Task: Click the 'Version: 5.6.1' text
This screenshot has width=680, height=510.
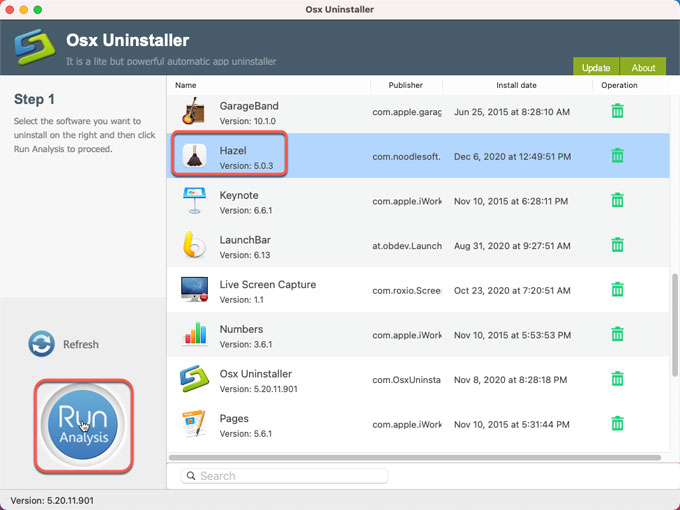Action: tap(246, 434)
